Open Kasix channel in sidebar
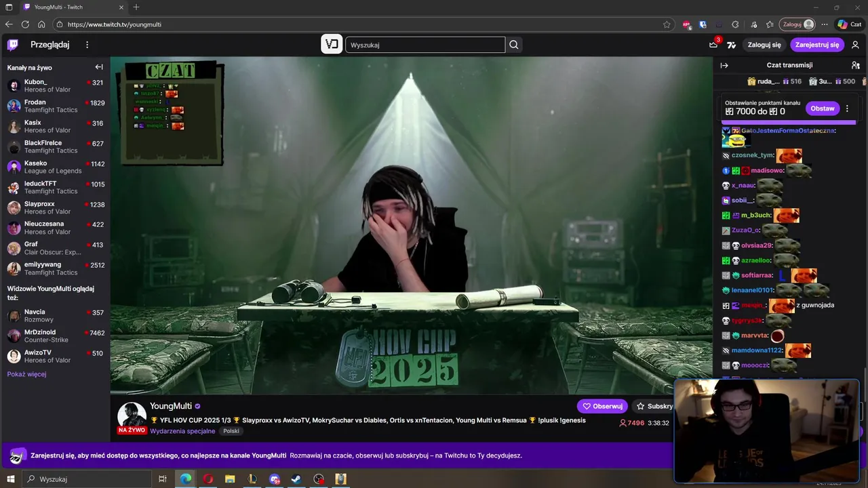Screen dimensions: 868x488 tap(55, 127)
